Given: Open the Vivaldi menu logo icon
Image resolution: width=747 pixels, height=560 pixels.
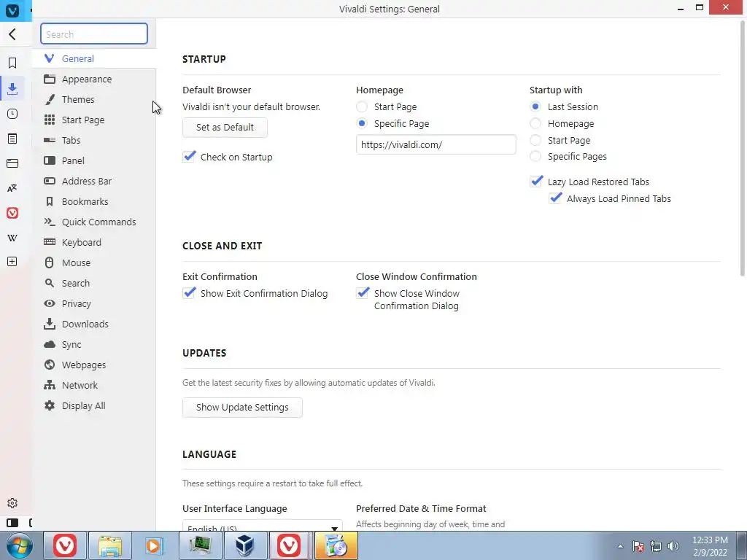Looking at the screenshot, I should click(12, 9).
